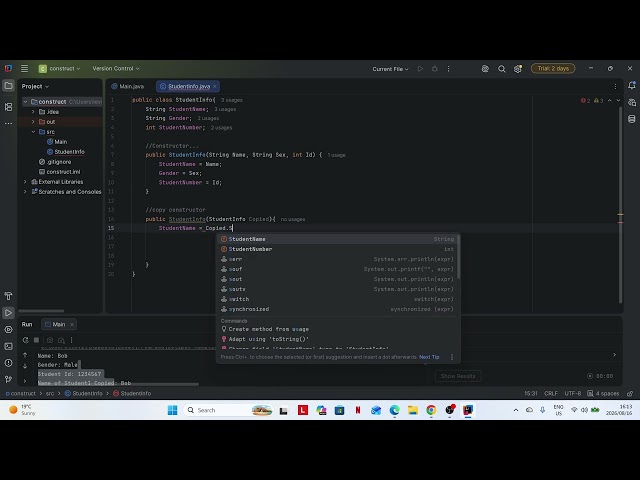Expand Scratches and Consoles node
Viewport: 640px width, 480px height.
pyautogui.click(x=25, y=192)
